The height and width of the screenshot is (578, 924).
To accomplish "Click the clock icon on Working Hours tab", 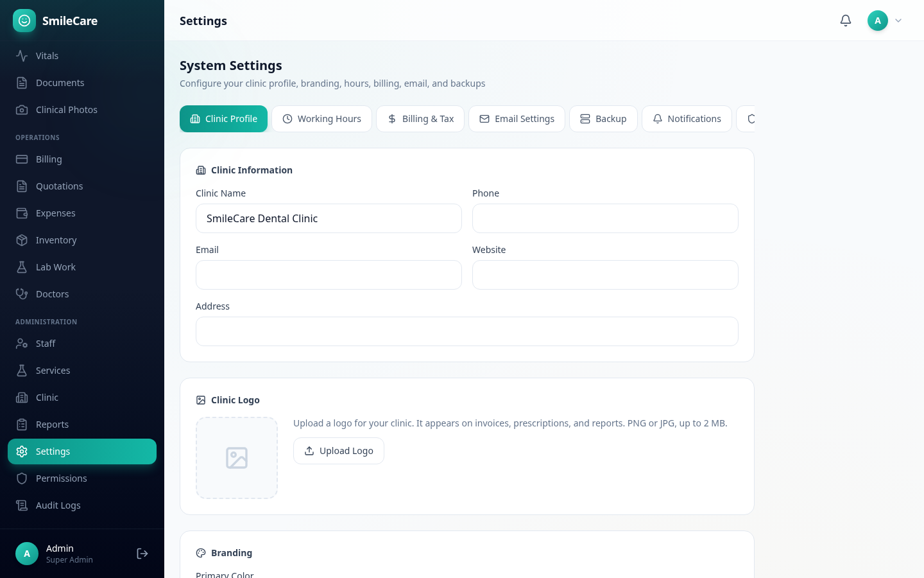I will point(287,119).
